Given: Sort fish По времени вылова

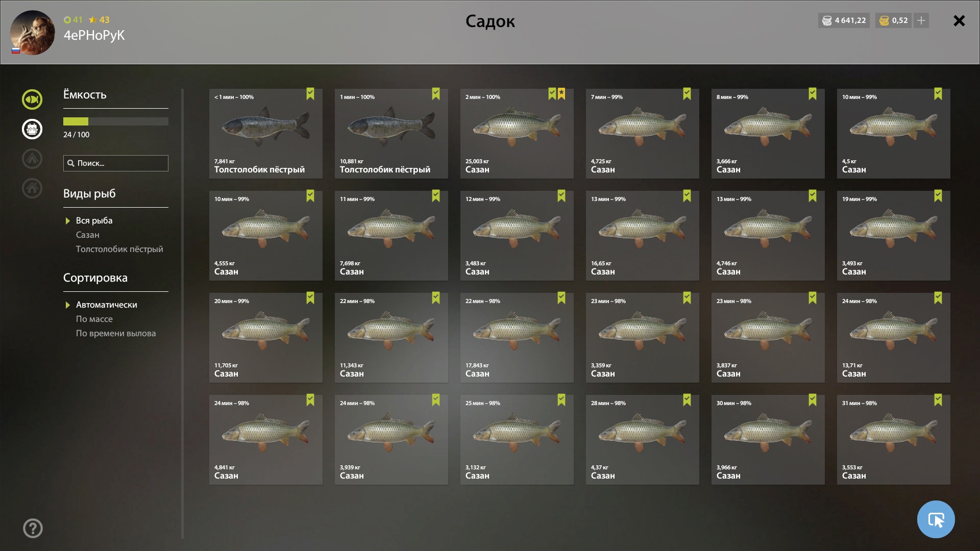Looking at the screenshot, I should pyautogui.click(x=116, y=333).
